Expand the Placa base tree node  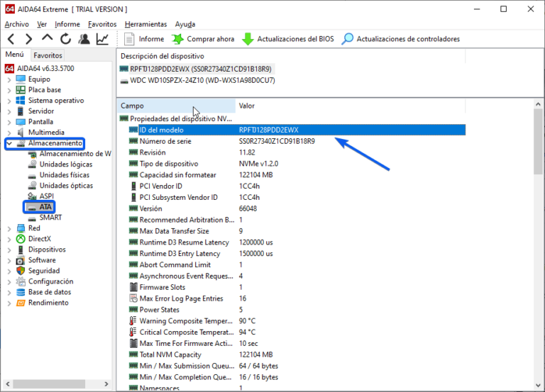[9, 90]
